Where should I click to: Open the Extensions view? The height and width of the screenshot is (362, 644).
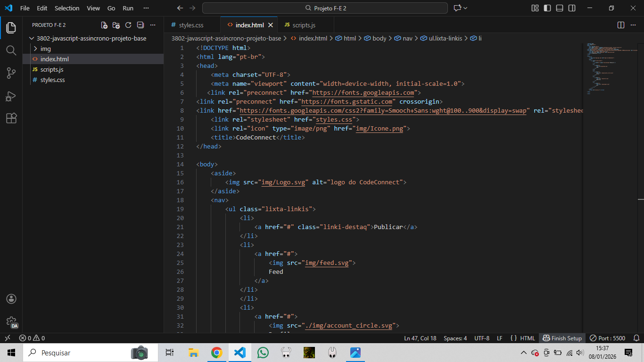[x=11, y=118]
